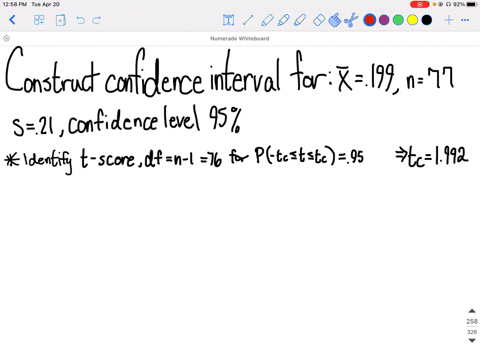Switch to the marker pen tool
Image resolution: width=480 pixels, height=360 pixels.
tap(283, 20)
